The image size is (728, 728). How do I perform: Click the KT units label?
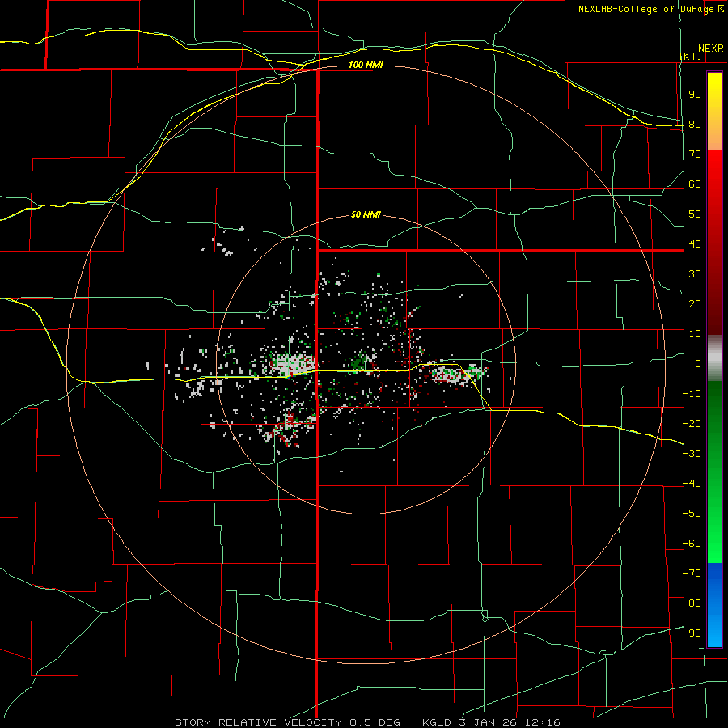point(691,56)
